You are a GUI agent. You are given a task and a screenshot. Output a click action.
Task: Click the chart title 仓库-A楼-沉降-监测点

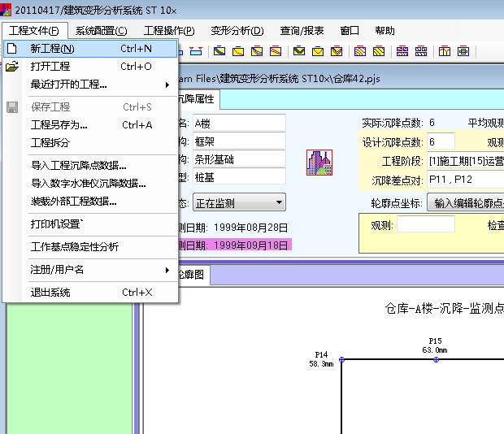pyautogui.click(x=445, y=308)
